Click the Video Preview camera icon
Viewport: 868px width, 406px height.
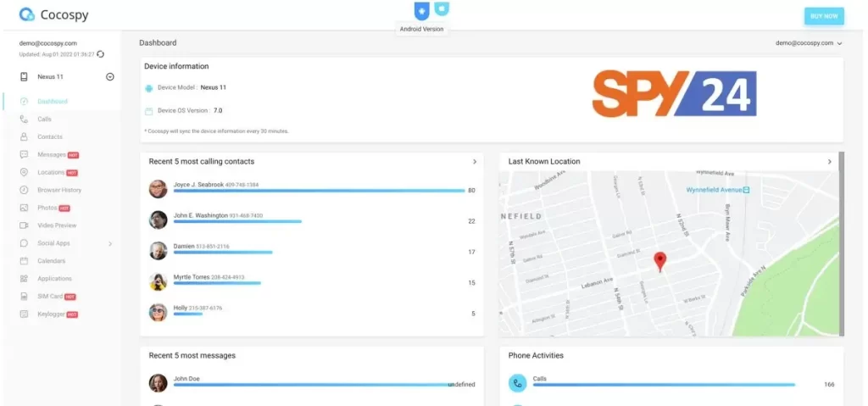point(24,225)
